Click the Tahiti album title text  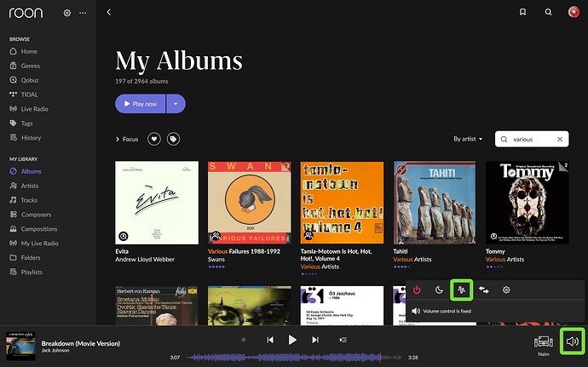tap(401, 251)
